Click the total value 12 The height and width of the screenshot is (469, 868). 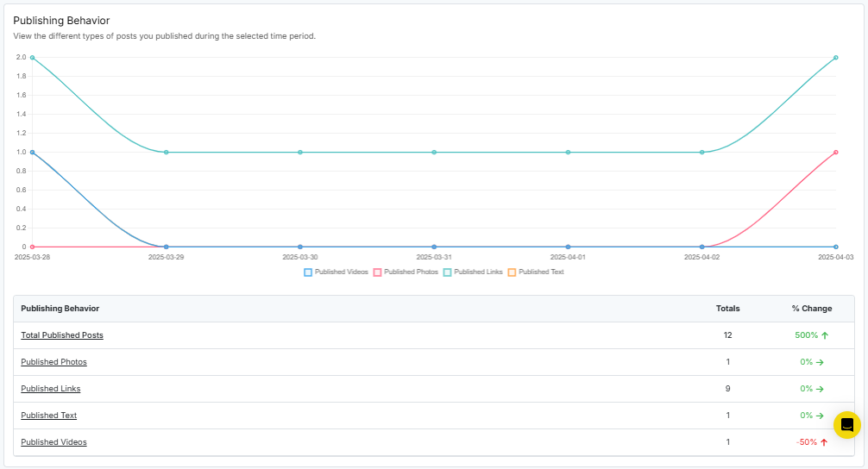[727, 335]
